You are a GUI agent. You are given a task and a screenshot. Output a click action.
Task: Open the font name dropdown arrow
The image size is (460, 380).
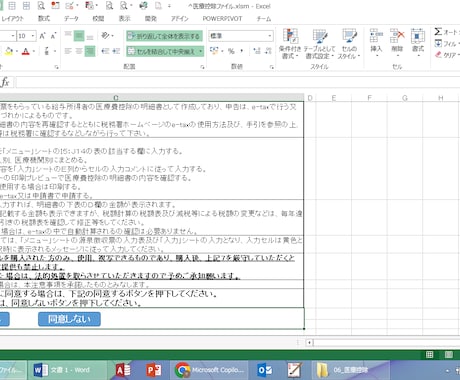(x=13, y=36)
